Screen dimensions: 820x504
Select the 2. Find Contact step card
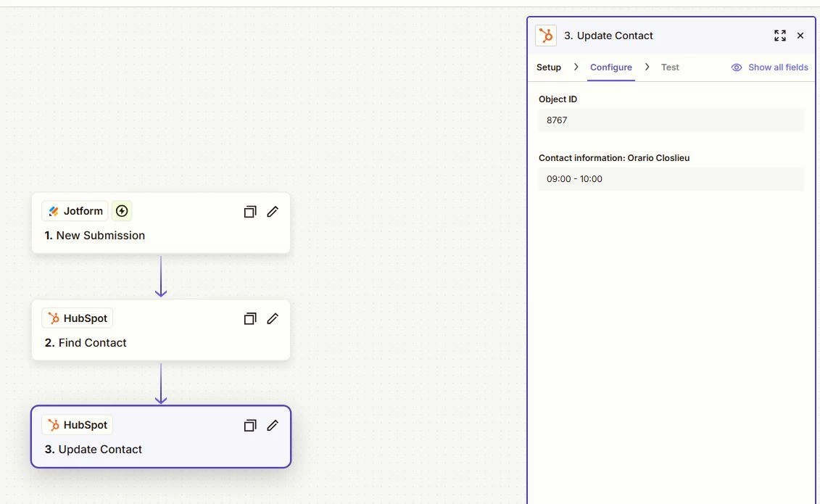coord(161,330)
